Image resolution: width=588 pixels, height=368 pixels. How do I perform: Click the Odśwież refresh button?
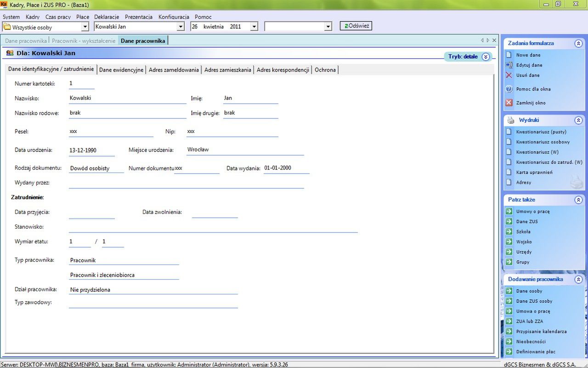pos(356,26)
